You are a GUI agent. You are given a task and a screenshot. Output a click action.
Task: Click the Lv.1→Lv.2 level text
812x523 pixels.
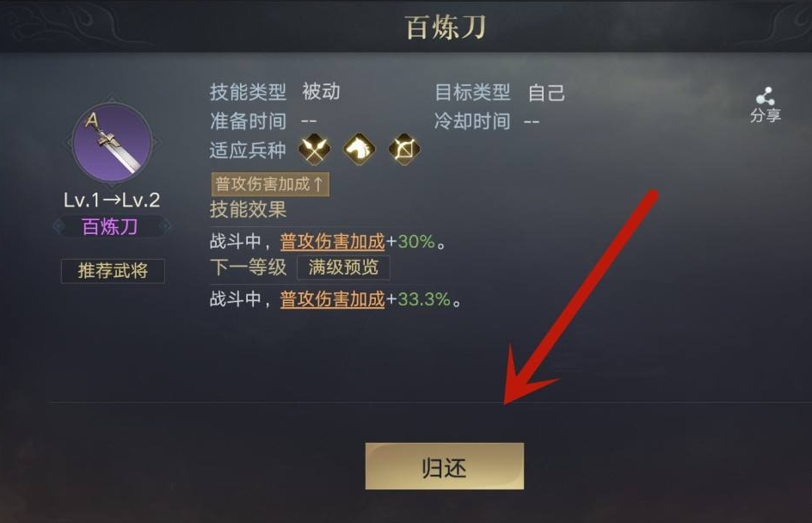112,200
